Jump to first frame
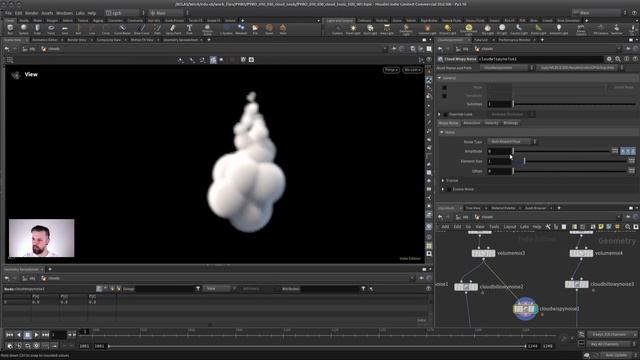Image resolution: width=640 pixels, height=360 pixels. coord(9,335)
